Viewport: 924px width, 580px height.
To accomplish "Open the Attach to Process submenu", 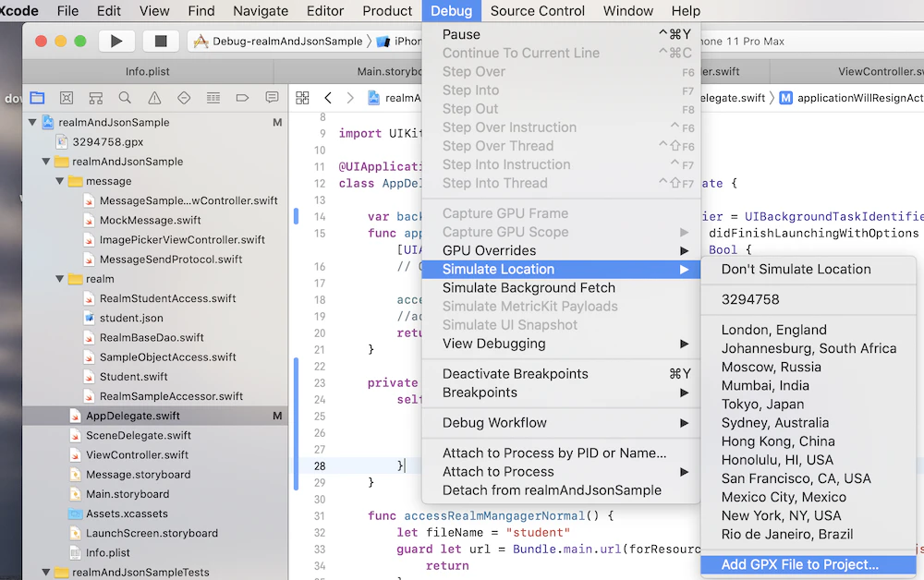I will click(x=561, y=472).
